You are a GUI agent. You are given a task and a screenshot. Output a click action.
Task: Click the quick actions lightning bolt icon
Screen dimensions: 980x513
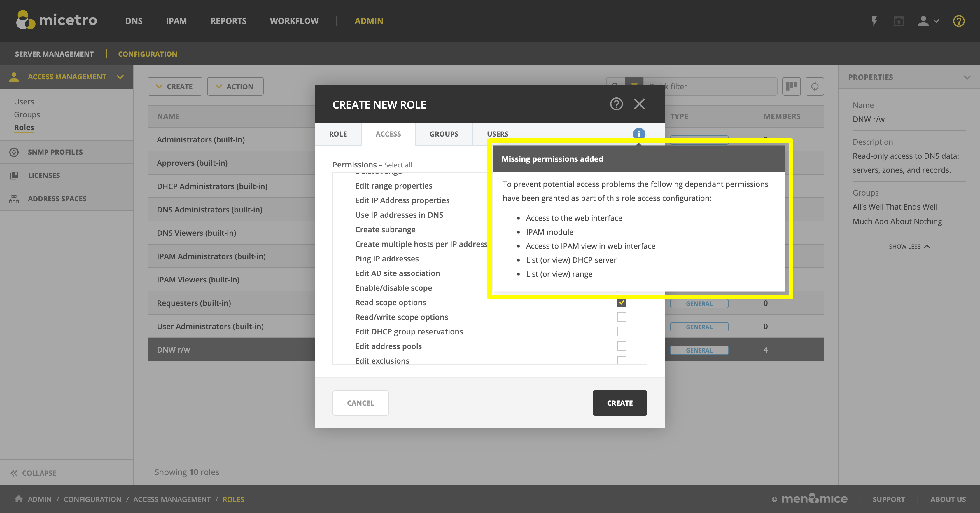pos(874,21)
